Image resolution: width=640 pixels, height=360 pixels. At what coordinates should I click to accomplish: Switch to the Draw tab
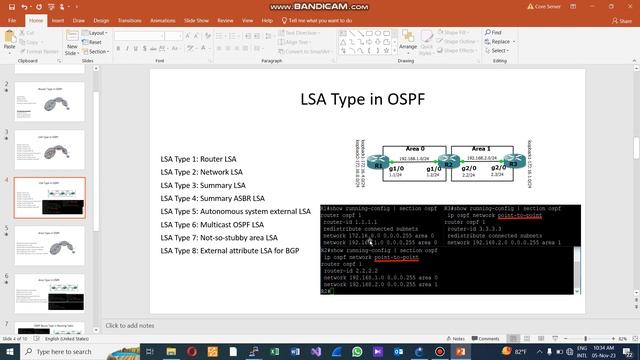coord(78,20)
